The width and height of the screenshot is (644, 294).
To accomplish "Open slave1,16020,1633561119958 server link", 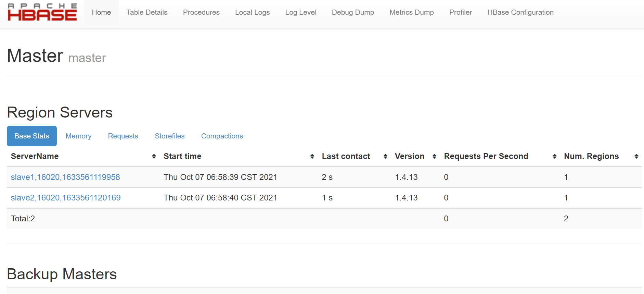I will coord(65,177).
